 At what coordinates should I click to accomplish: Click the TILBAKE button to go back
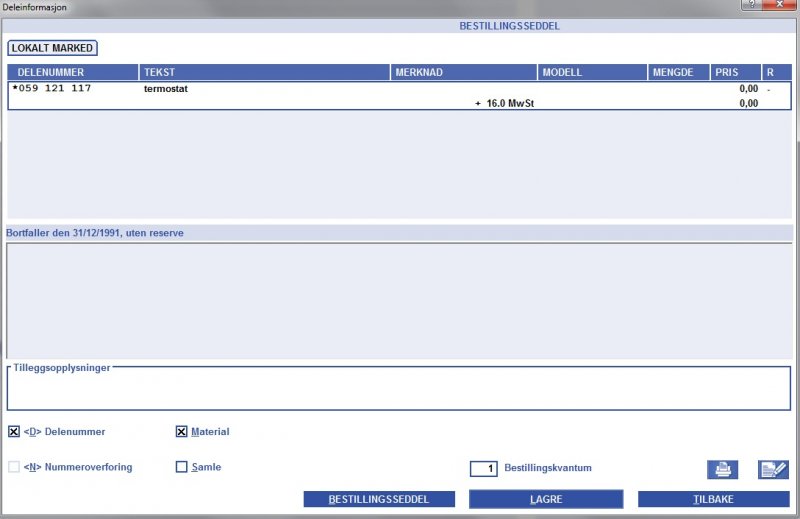713,499
